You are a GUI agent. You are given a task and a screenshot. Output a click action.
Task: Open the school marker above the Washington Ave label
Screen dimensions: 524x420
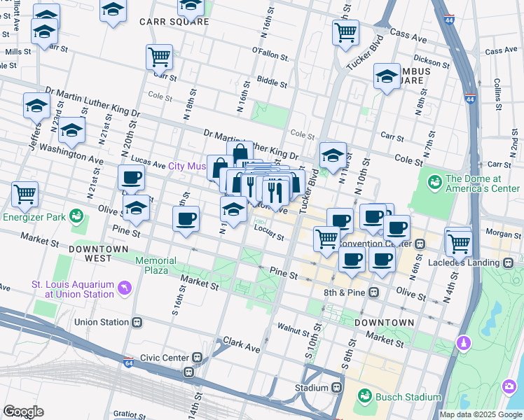(72, 132)
